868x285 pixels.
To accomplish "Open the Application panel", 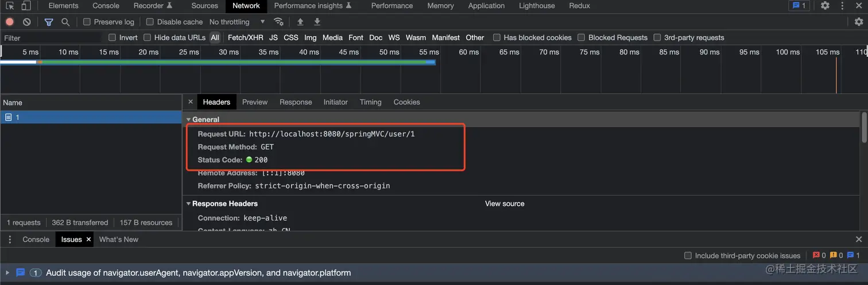I will 486,6.
